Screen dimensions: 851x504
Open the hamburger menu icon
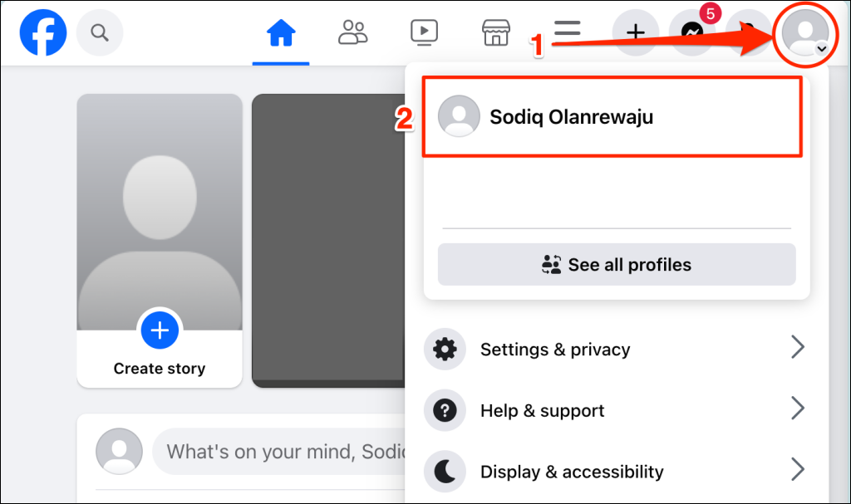568,31
